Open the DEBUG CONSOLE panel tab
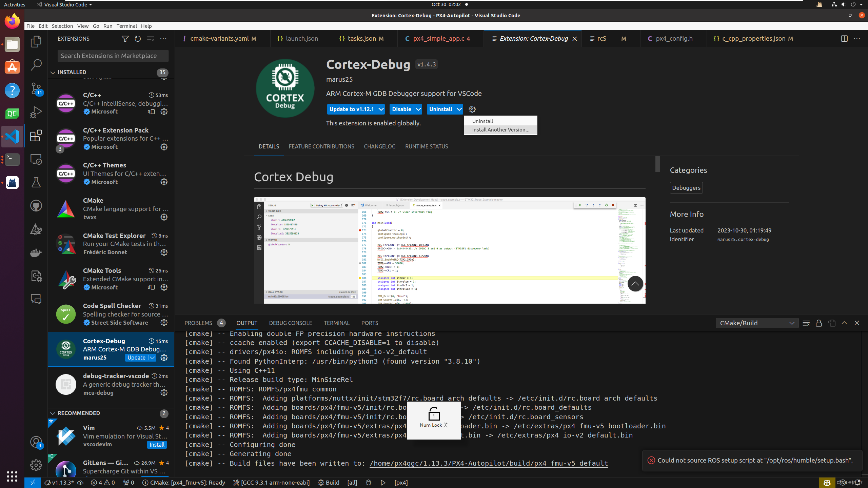 [291, 323]
